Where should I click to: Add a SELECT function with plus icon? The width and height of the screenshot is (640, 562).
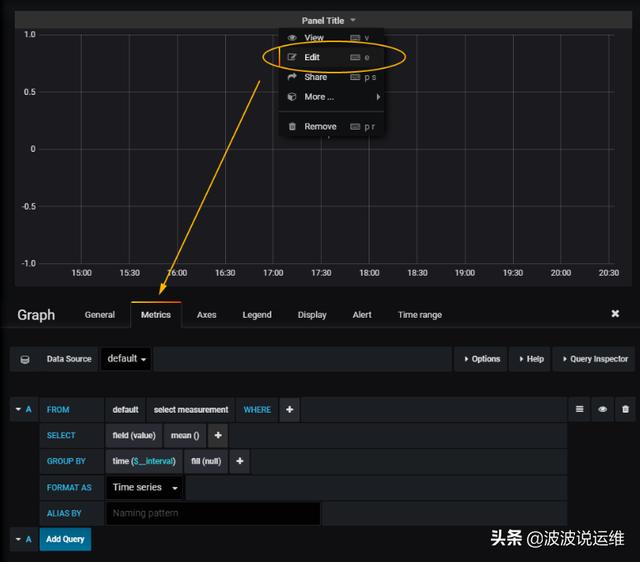coord(218,435)
